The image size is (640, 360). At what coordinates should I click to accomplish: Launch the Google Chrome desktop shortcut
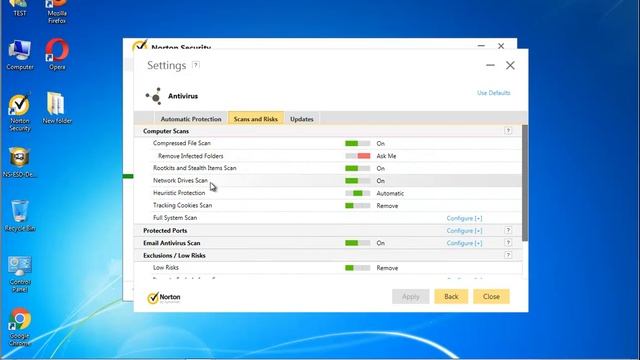point(20,327)
